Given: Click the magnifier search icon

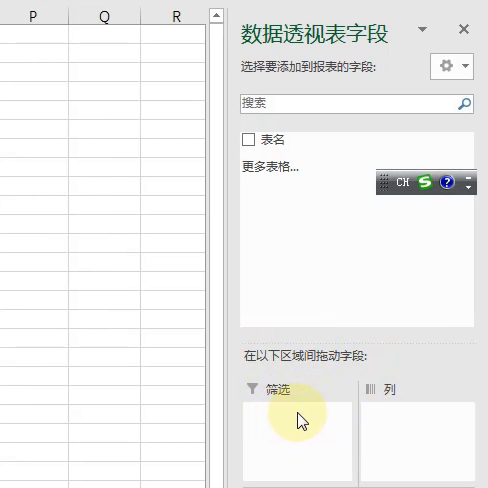Looking at the screenshot, I should [x=464, y=104].
